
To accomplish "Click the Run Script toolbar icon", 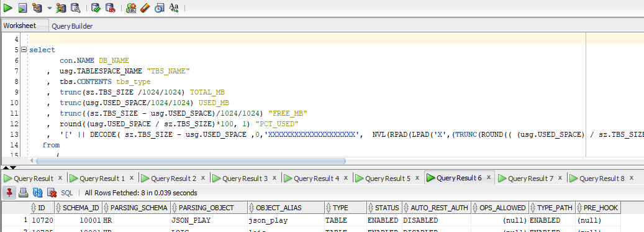I will coord(22,7).
